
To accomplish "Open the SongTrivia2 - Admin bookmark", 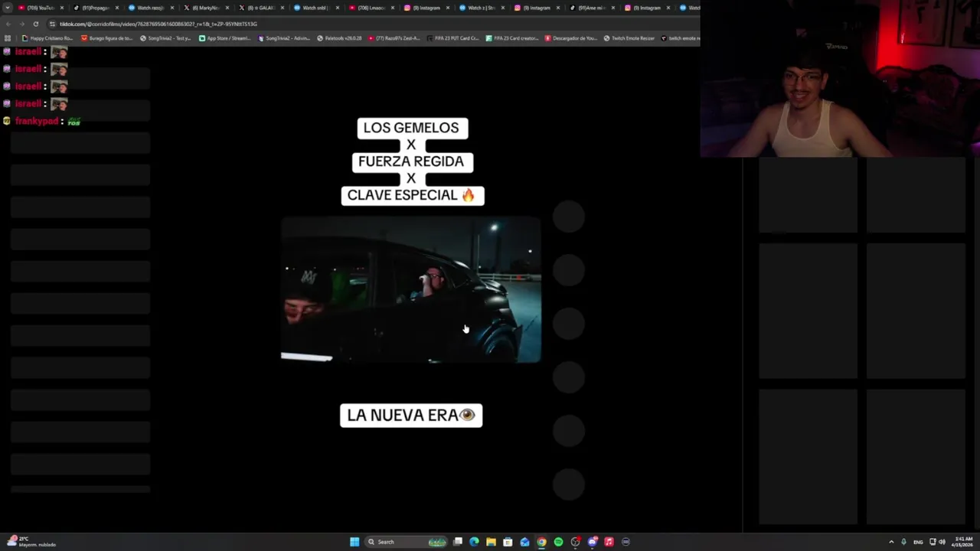I will point(284,38).
